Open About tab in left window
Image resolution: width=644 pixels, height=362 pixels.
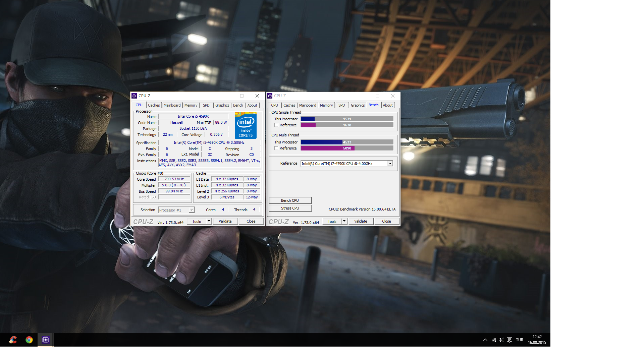pyautogui.click(x=252, y=105)
